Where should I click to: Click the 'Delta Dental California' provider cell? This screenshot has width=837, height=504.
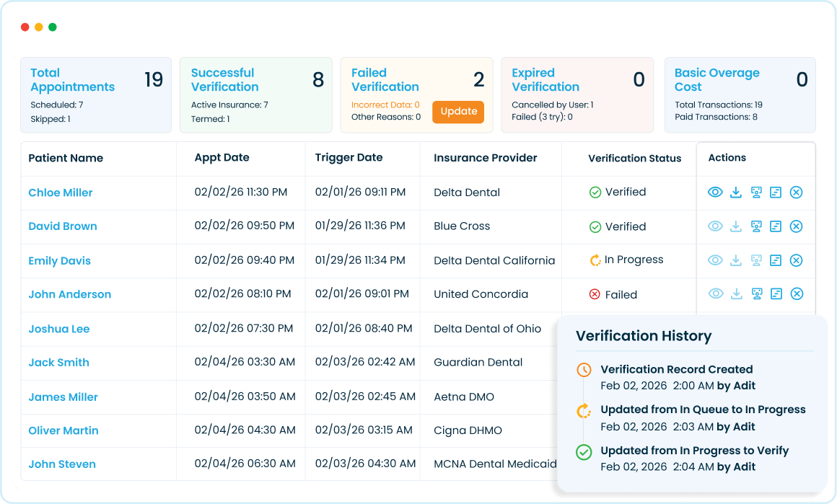coord(494,261)
